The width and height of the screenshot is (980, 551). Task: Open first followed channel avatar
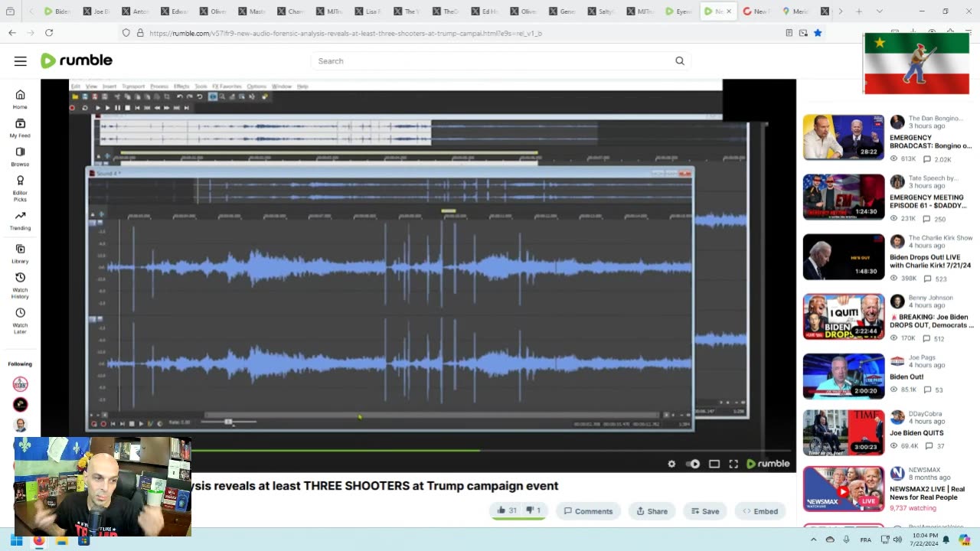[21, 384]
